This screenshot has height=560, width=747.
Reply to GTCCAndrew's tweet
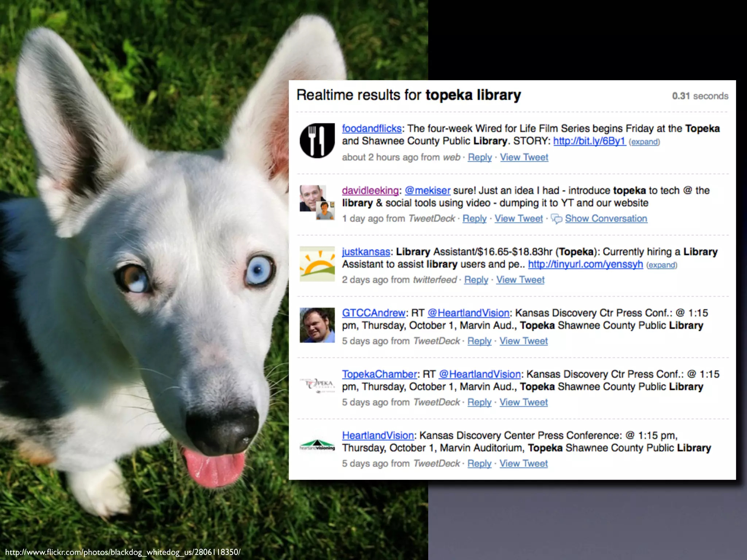(480, 341)
